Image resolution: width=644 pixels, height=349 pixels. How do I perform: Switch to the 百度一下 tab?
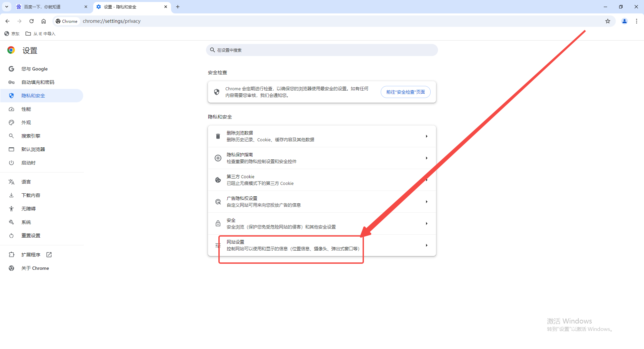[x=52, y=7]
